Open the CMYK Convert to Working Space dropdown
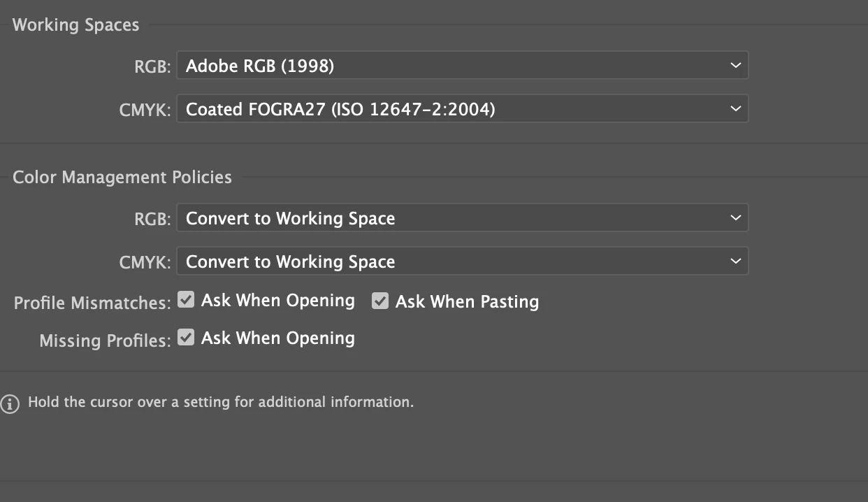 coord(461,261)
